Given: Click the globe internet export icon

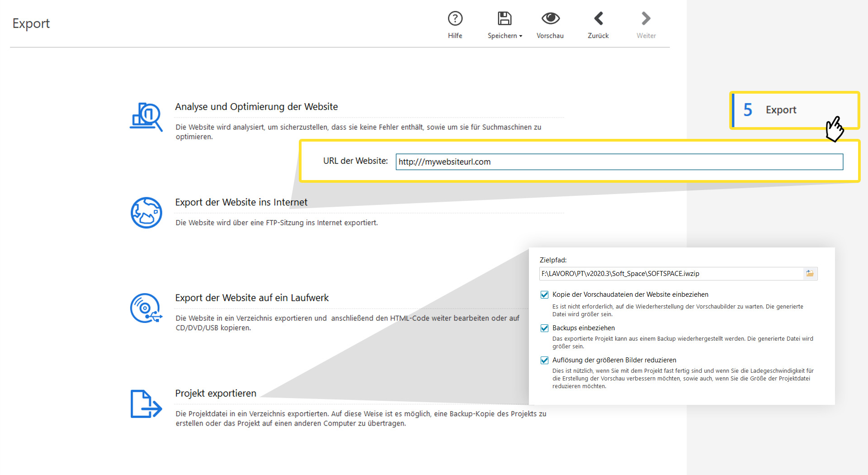Looking at the screenshot, I should coord(146,213).
